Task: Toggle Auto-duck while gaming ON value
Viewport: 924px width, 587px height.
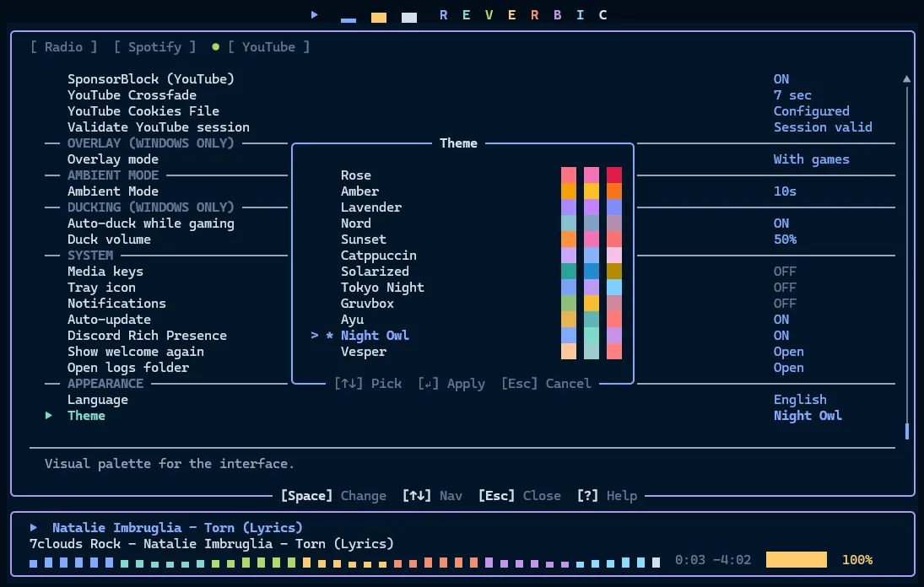Action: [781, 223]
